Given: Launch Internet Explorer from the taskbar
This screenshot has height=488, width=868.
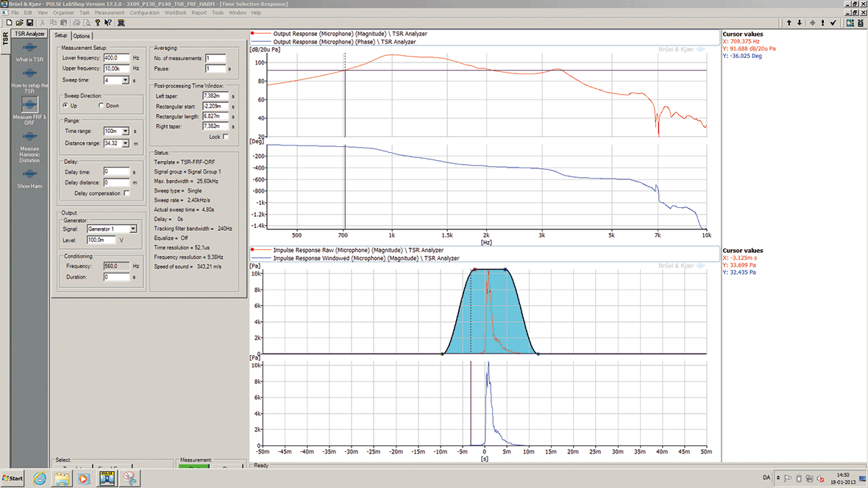Looking at the screenshot, I should click(x=39, y=478).
